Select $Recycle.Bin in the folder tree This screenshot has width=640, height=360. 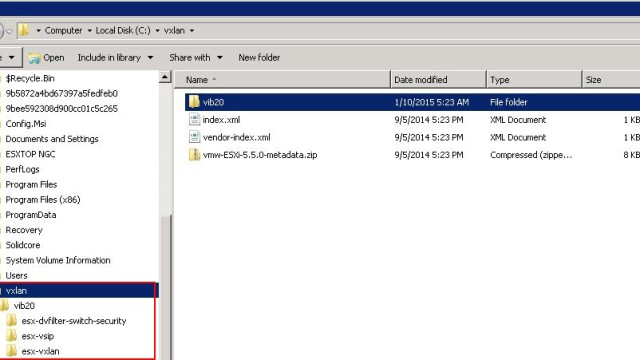click(x=30, y=78)
